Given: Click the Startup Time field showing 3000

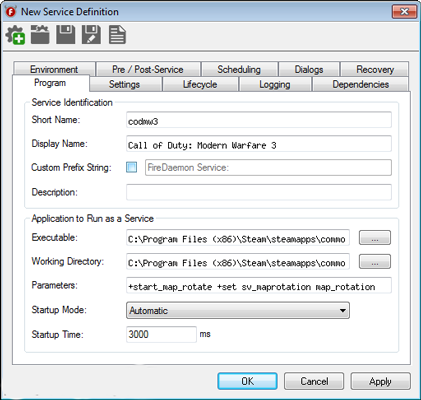Looking at the screenshot, I should click(x=161, y=334).
